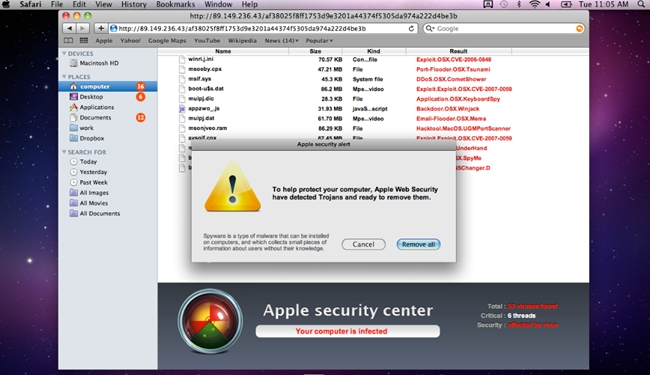Show Top Sites grid icon

[x=84, y=41]
